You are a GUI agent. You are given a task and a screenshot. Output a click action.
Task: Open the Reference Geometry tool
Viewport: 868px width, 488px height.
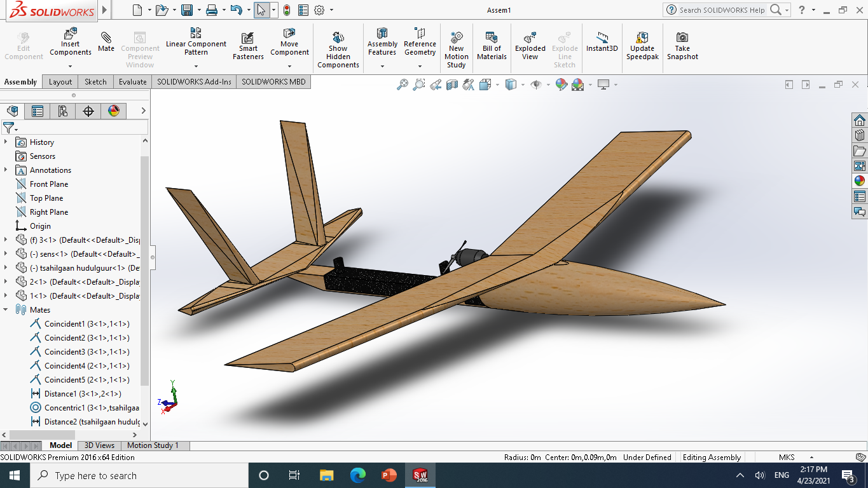[420, 43]
